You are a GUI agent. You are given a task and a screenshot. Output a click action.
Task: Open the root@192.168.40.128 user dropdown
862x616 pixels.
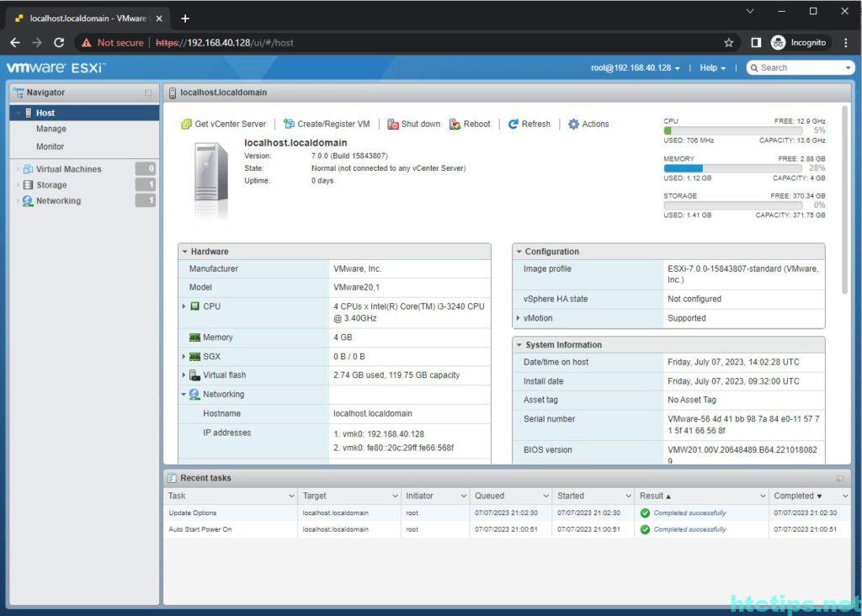pyautogui.click(x=635, y=68)
